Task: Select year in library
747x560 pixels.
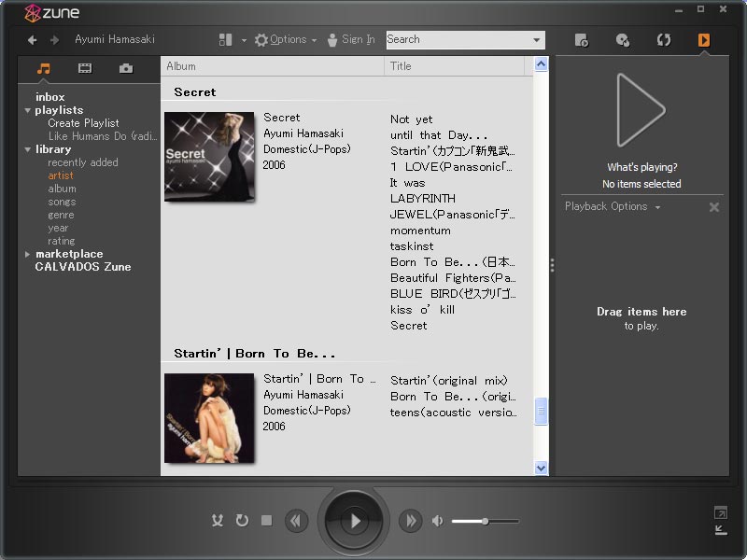Action: coord(58,228)
